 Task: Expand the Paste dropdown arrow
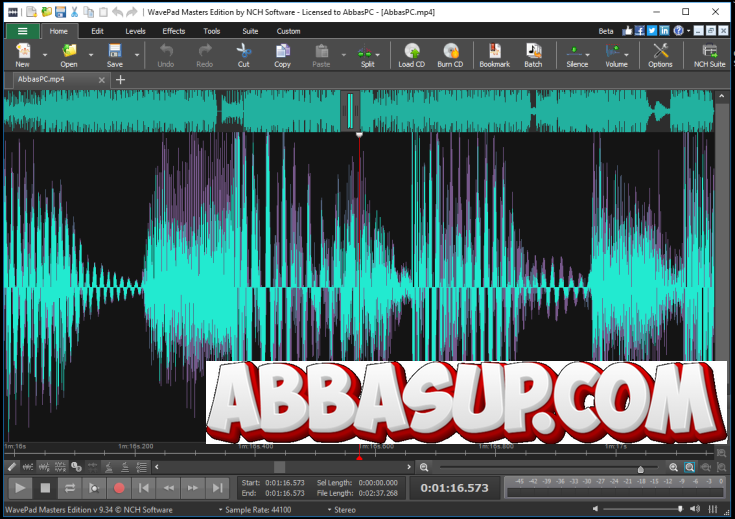coord(344,55)
